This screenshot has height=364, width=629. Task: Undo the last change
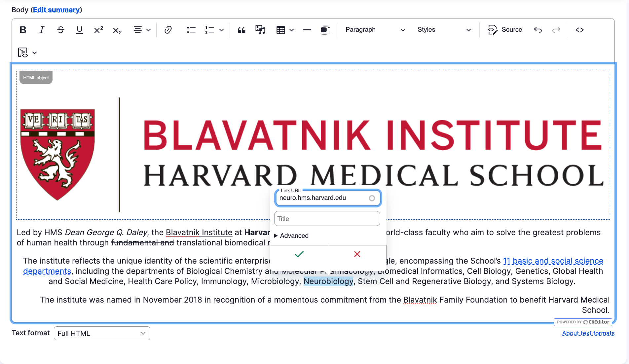point(538,30)
